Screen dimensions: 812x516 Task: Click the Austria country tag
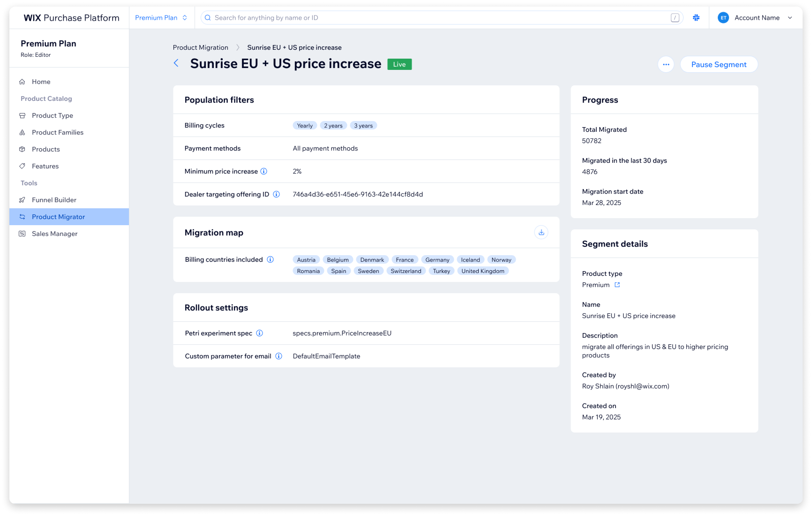(306, 259)
